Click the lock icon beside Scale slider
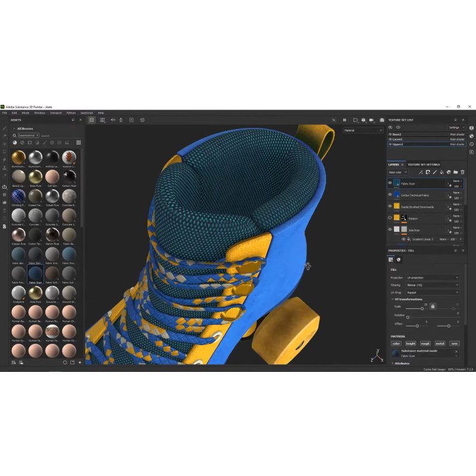This screenshot has height=476, width=476. 433,306
